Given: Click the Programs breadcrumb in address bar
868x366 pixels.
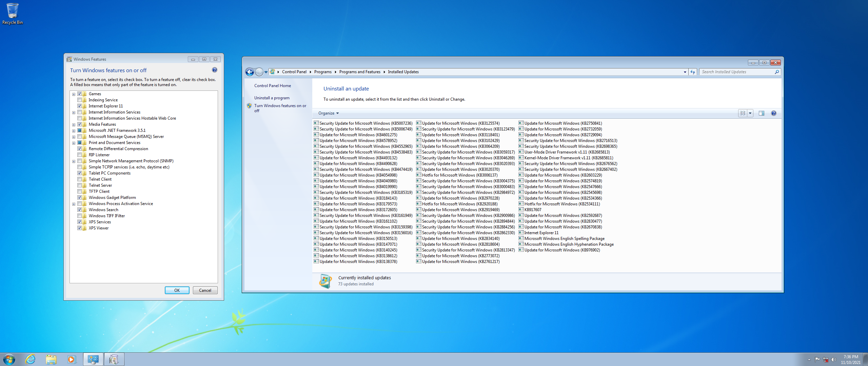Looking at the screenshot, I should pyautogui.click(x=323, y=72).
